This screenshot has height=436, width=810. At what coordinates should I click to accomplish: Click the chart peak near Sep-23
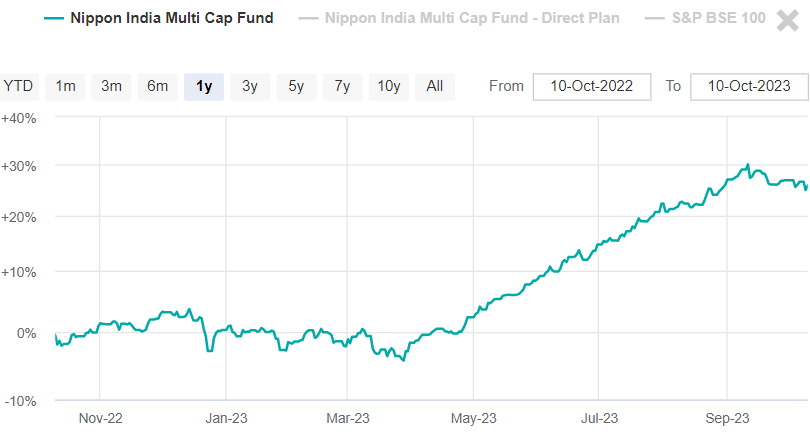(748, 165)
